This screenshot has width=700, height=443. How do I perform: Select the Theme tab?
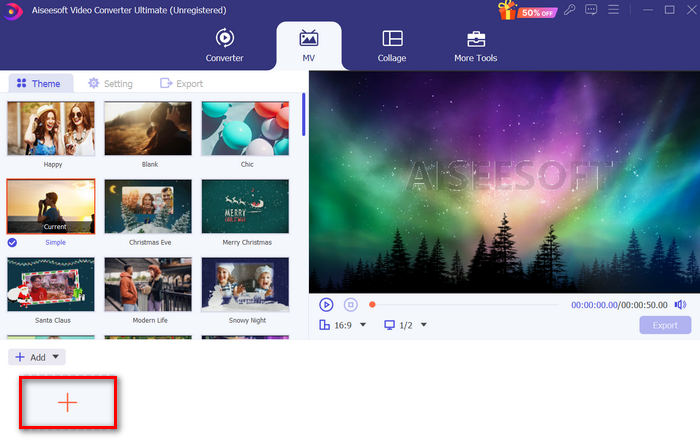[x=39, y=84]
